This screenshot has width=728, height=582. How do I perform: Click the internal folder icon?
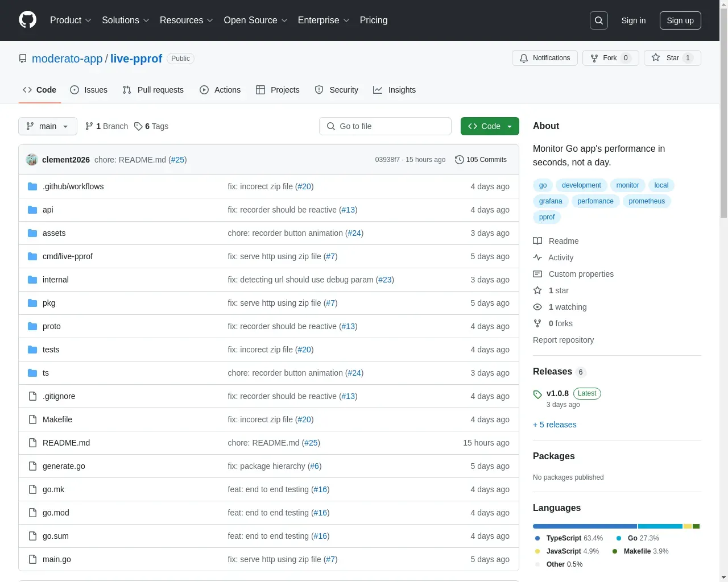tap(32, 280)
